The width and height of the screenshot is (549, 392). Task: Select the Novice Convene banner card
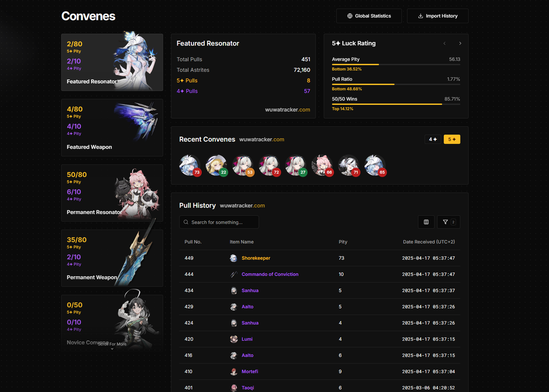[x=112, y=323]
